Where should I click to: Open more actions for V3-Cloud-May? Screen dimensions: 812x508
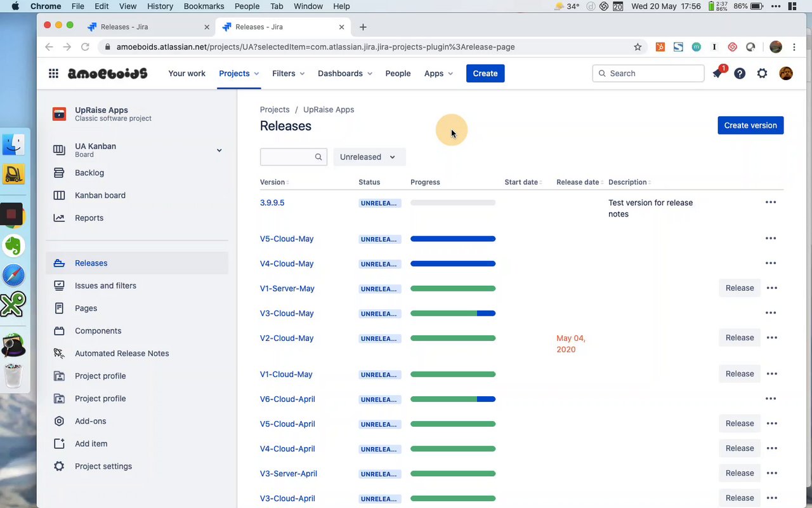pos(771,313)
